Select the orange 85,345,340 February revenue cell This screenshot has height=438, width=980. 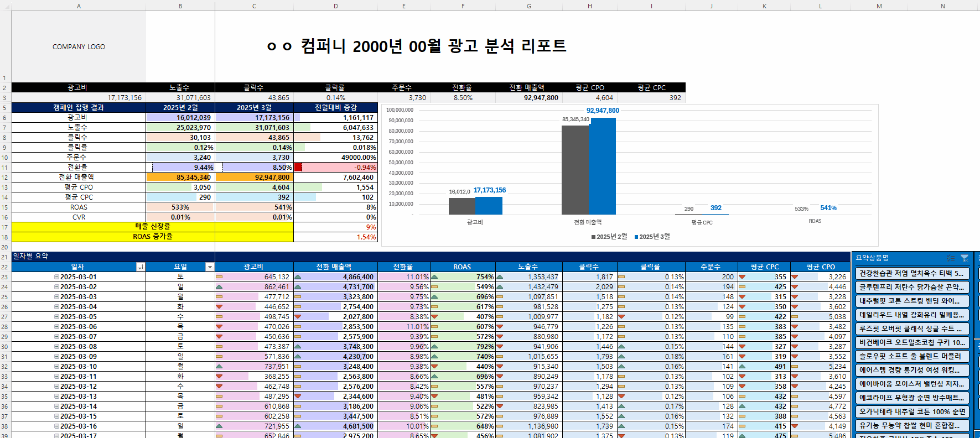coord(180,178)
